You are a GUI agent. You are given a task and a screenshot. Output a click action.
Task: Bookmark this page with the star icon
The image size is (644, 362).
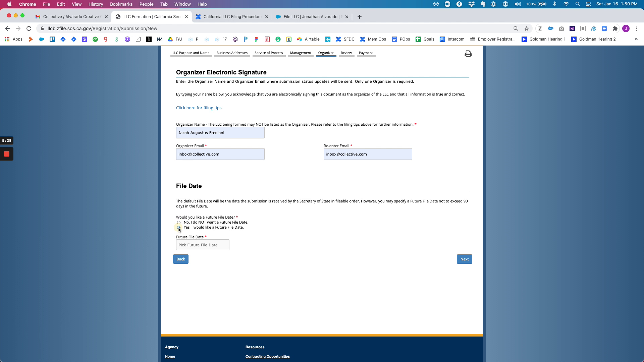527,28
